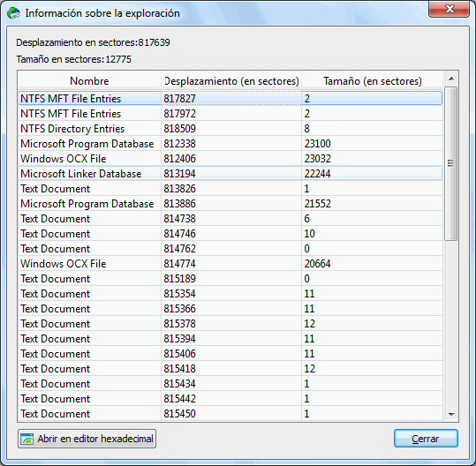Select Windows OCX File at 814774
Viewport: 476px width, 466px height.
pyautogui.click(x=230, y=264)
